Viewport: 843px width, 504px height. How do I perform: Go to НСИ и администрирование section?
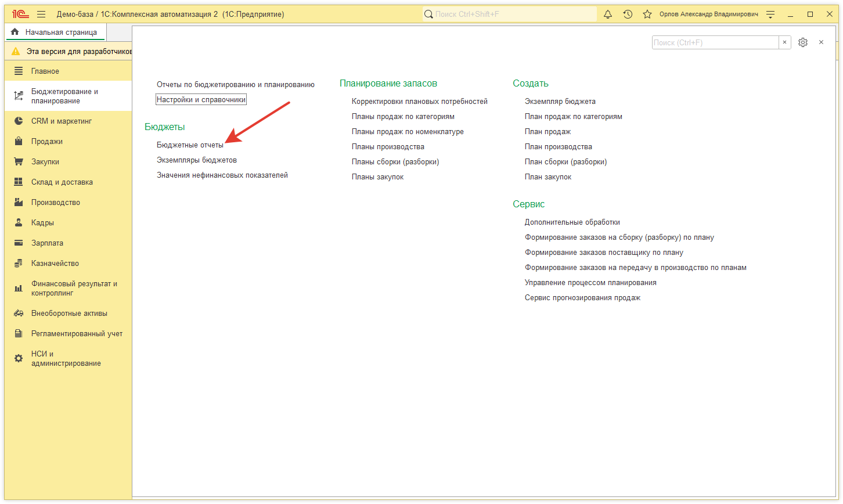coord(66,359)
